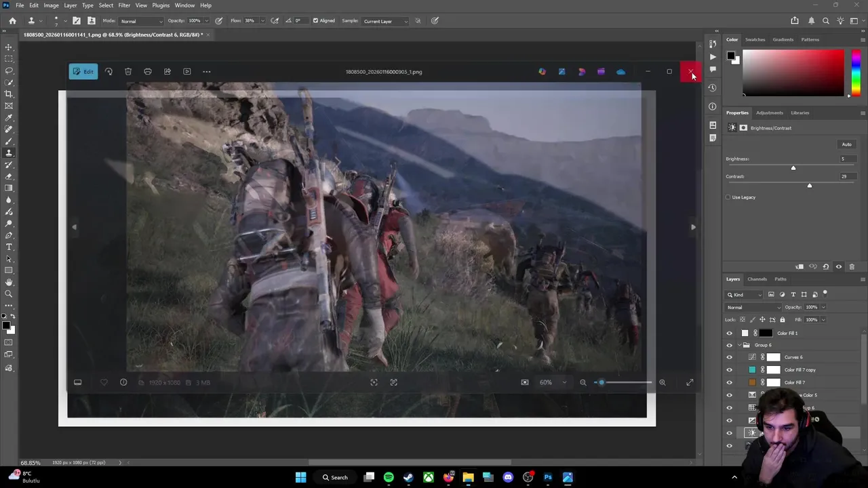Click the Edit button in Photos viewer

pos(83,71)
